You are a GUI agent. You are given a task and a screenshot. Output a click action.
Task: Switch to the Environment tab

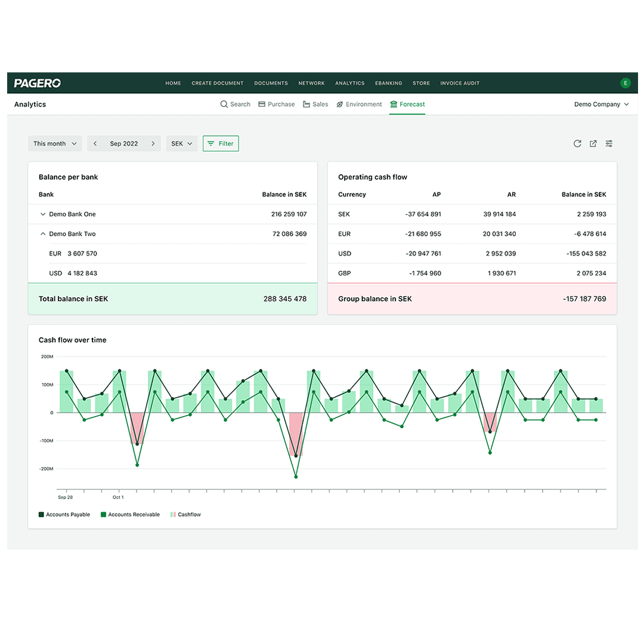pos(359,104)
